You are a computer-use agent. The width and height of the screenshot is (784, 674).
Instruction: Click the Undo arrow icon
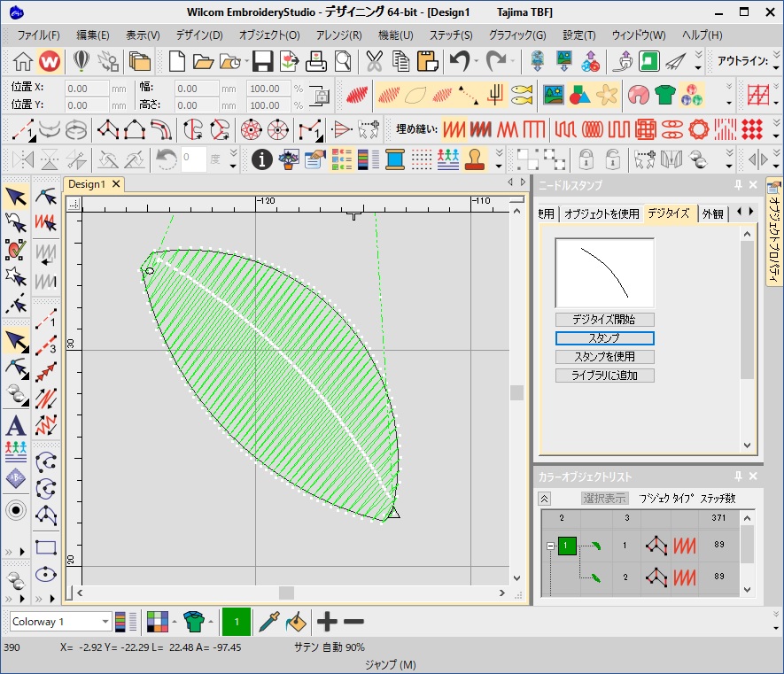[x=459, y=61]
